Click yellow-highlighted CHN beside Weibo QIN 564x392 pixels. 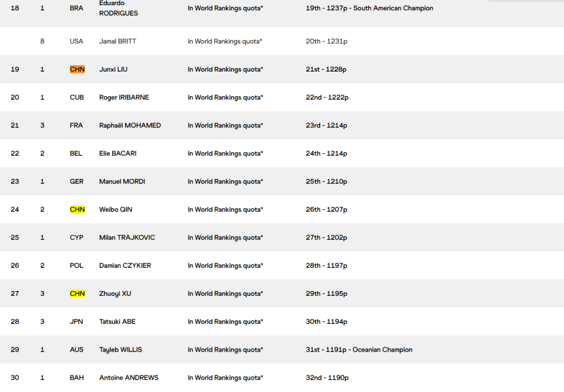click(x=77, y=209)
